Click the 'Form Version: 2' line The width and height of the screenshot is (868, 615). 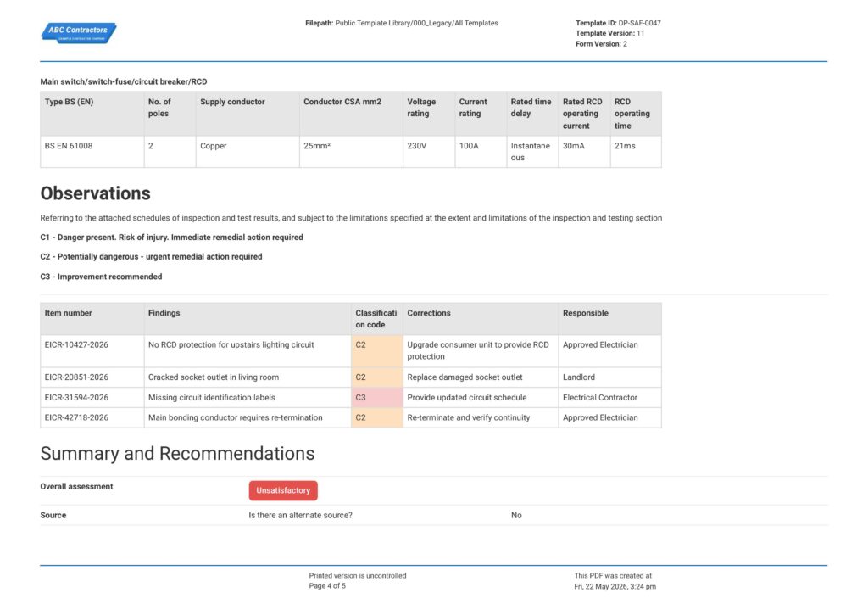click(x=601, y=44)
